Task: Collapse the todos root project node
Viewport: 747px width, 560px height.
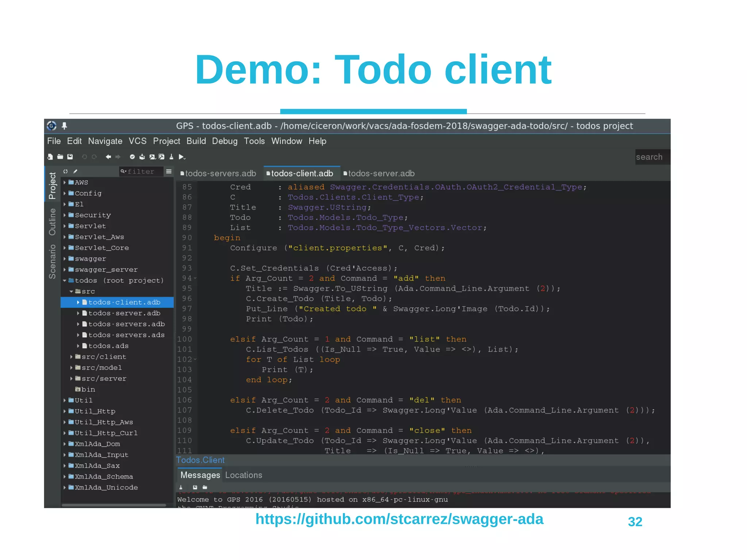Action: click(65, 281)
